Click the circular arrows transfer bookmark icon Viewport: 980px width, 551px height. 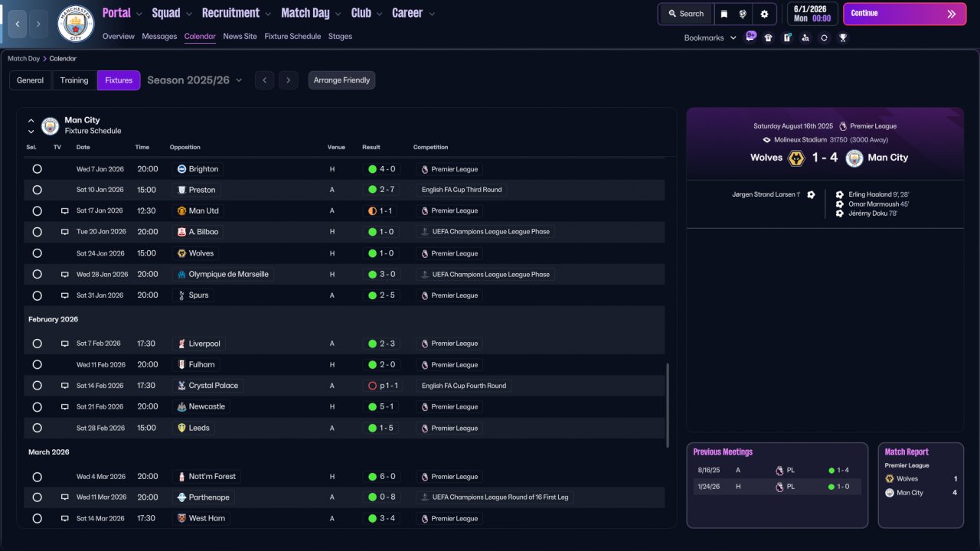(x=824, y=37)
